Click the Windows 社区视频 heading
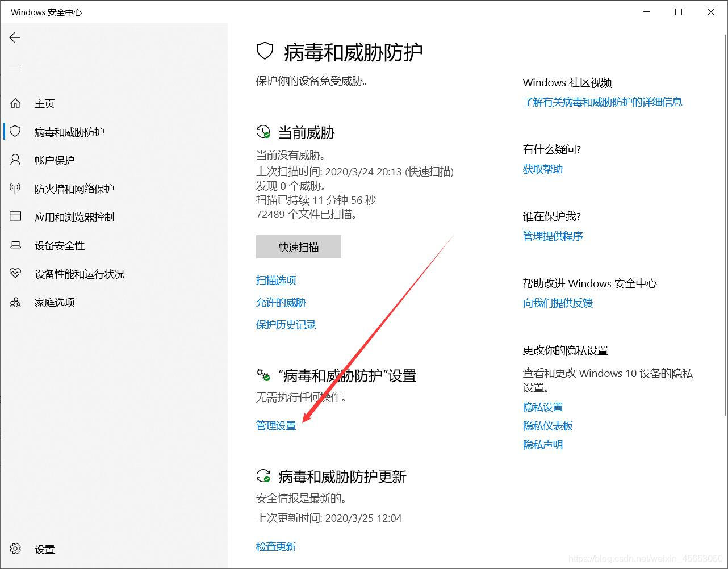The height and width of the screenshot is (569, 728). coord(567,82)
